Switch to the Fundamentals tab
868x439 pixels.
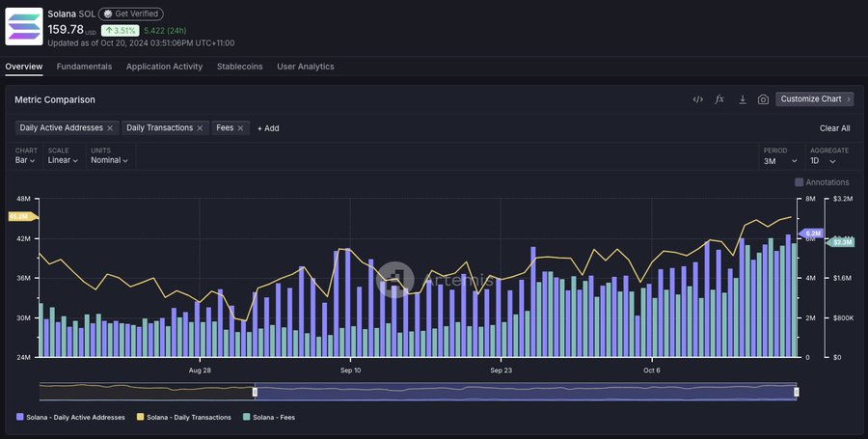84,67
